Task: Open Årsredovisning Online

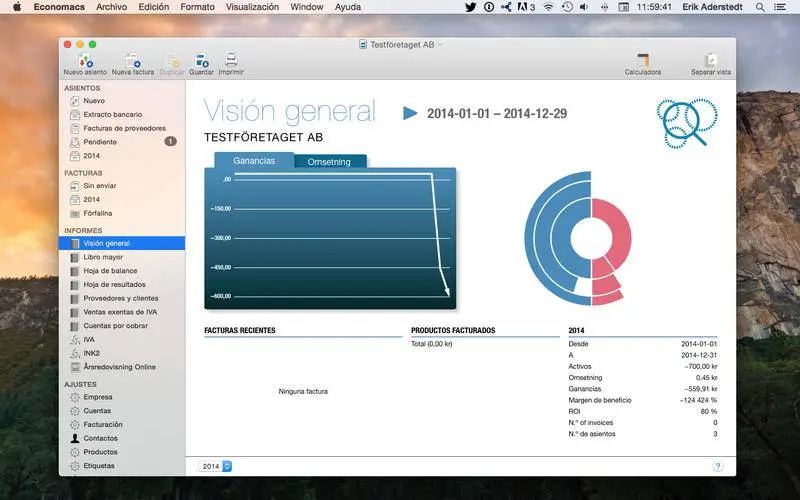Action: (x=119, y=367)
